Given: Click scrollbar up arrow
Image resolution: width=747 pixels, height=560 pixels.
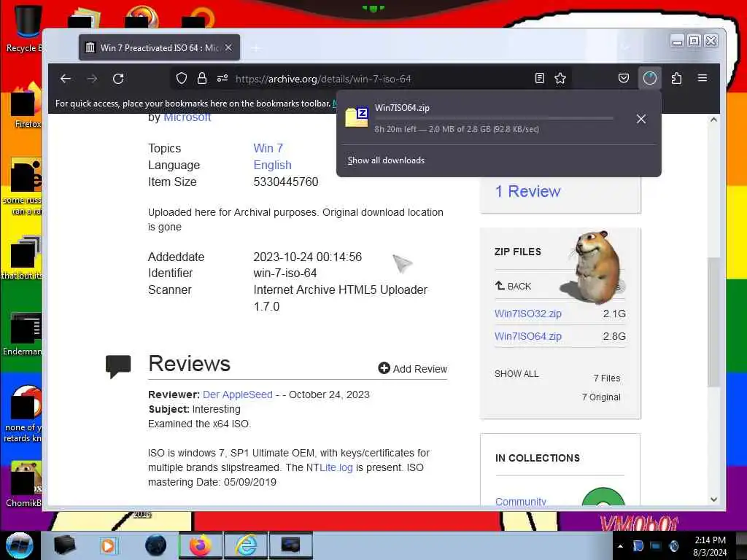Looking at the screenshot, I should pyautogui.click(x=713, y=120).
